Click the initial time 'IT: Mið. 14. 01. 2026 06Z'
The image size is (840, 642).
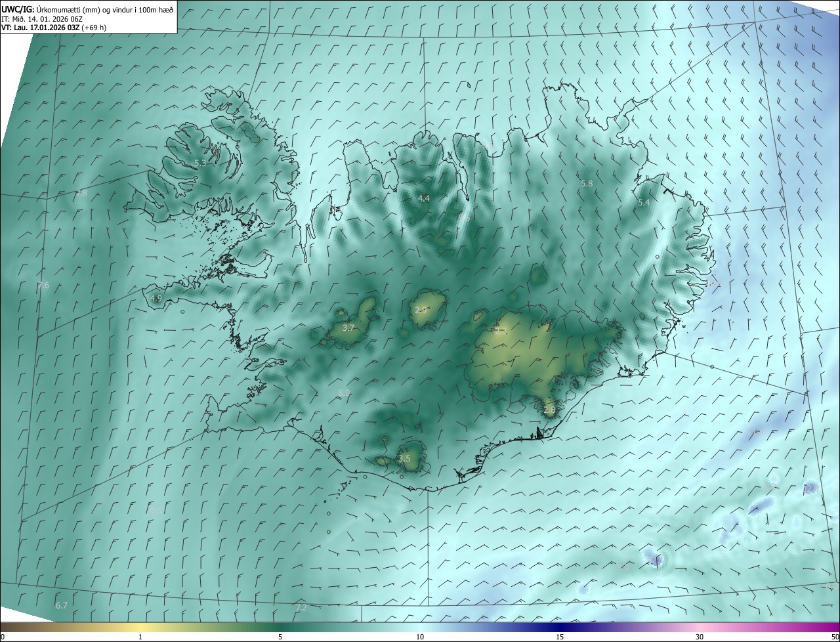(41, 18)
